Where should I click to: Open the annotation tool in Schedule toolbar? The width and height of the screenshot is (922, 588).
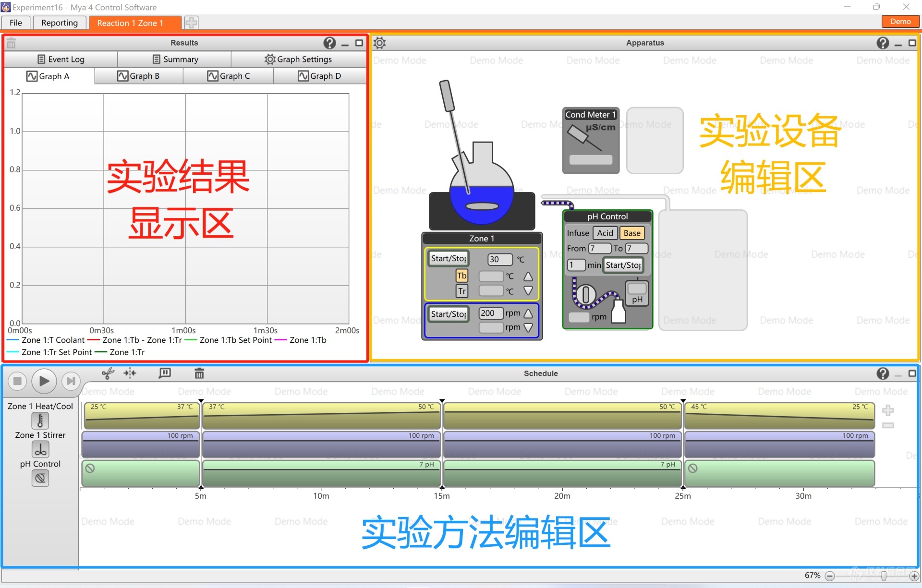pos(165,373)
